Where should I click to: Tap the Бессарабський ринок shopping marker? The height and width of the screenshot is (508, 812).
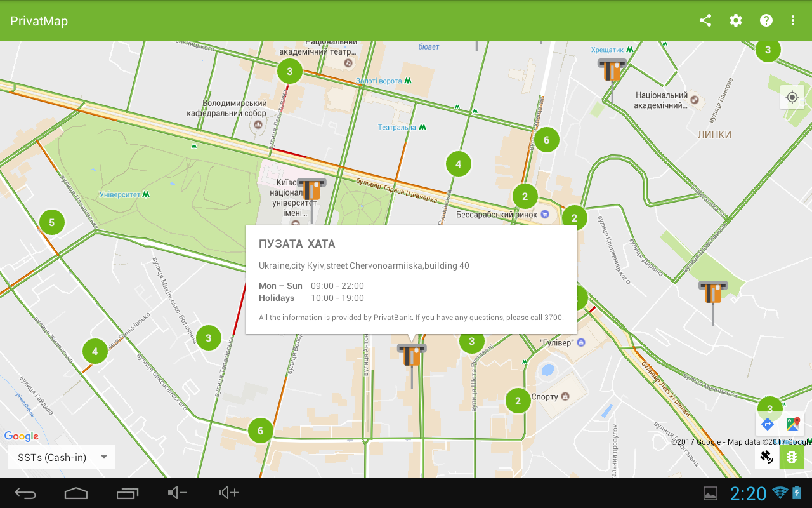[x=545, y=215]
